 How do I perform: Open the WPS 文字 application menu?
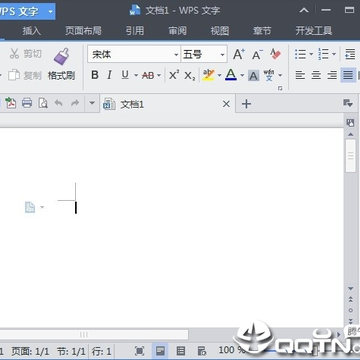[27, 11]
